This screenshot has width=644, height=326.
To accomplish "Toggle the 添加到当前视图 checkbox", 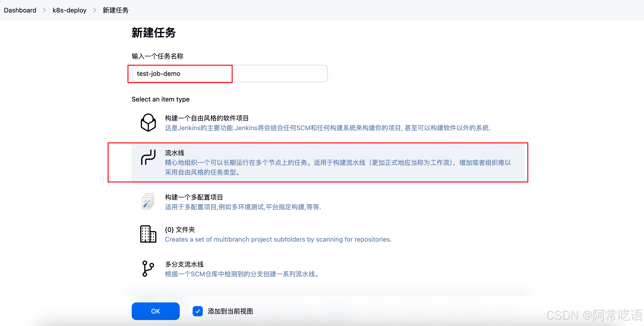I will pyautogui.click(x=197, y=311).
